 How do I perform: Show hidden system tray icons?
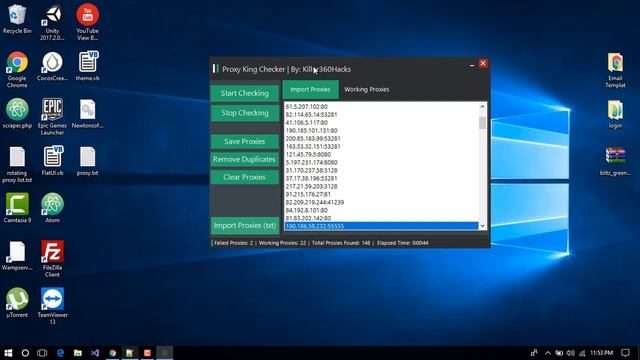pyautogui.click(x=548, y=353)
